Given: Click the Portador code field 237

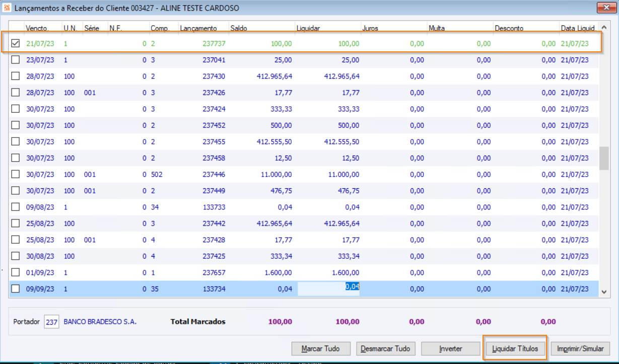Looking at the screenshot, I should 51,322.
